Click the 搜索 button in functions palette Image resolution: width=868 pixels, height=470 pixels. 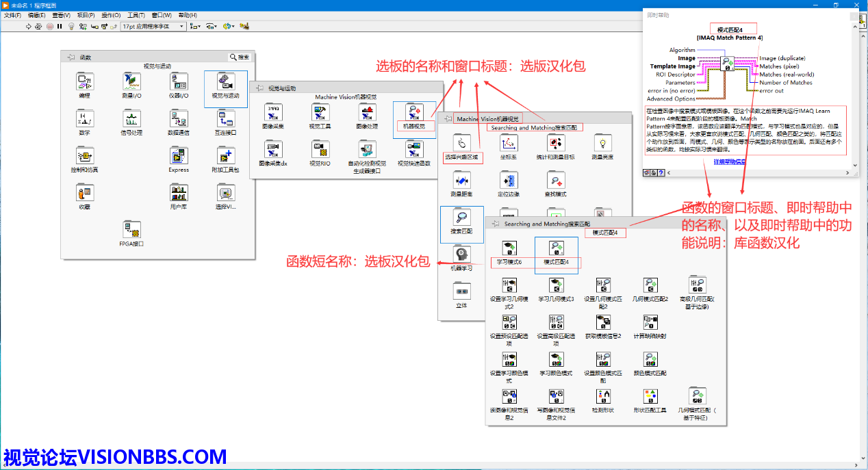tap(240, 57)
